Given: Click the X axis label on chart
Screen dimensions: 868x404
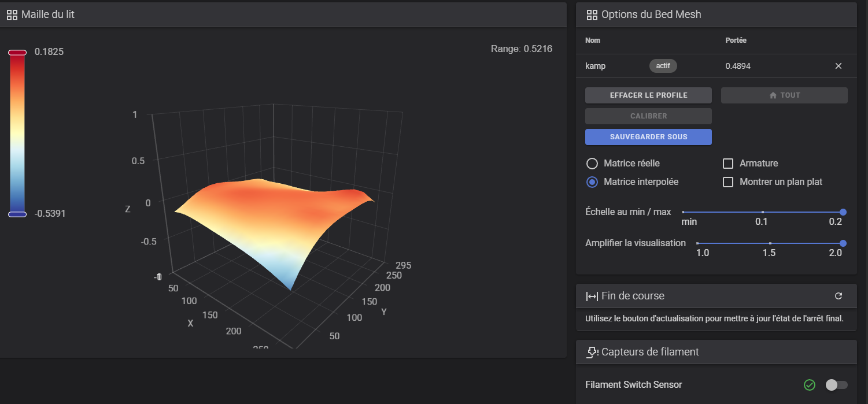Looking at the screenshot, I should [x=190, y=323].
